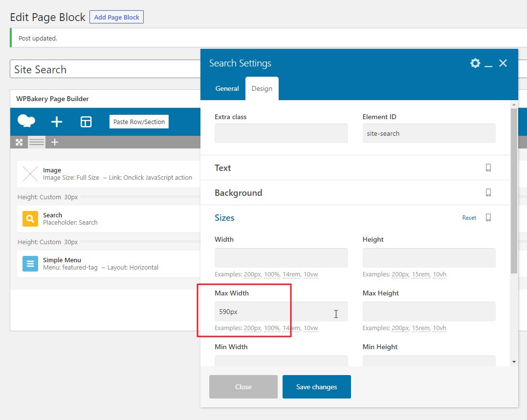Click the Height input field
This screenshot has height=420, width=527.
(429, 258)
